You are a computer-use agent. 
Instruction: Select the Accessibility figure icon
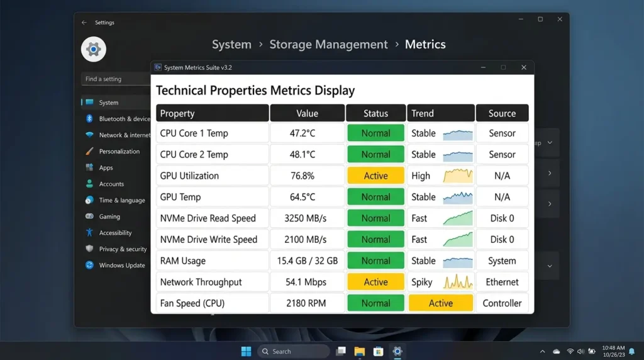click(x=89, y=233)
